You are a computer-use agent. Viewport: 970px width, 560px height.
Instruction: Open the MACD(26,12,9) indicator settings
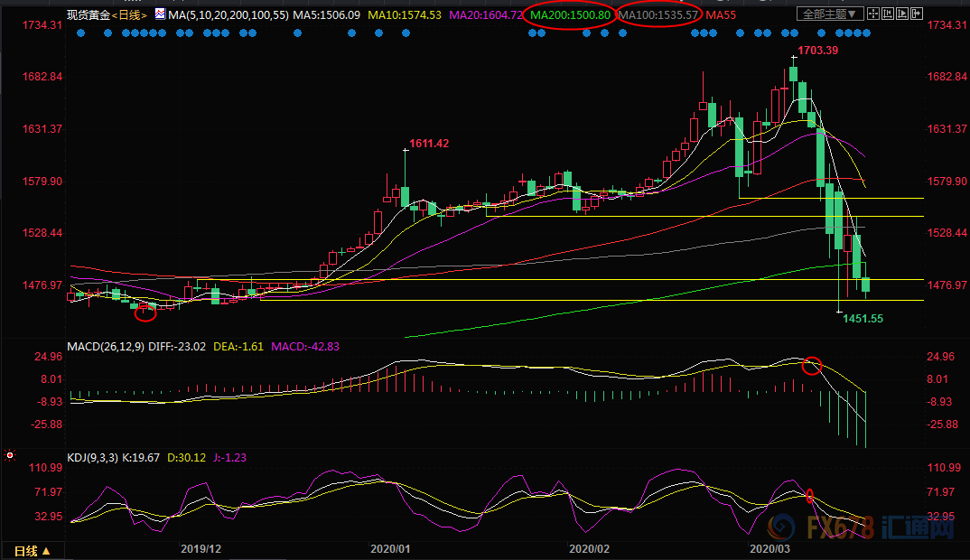(x=105, y=347)
